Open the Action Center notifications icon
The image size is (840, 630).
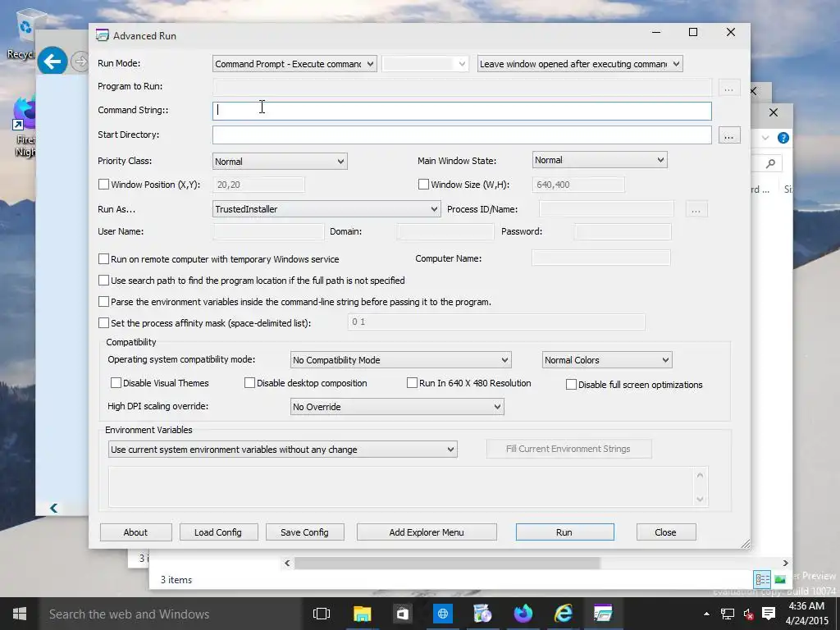(769, 614)
